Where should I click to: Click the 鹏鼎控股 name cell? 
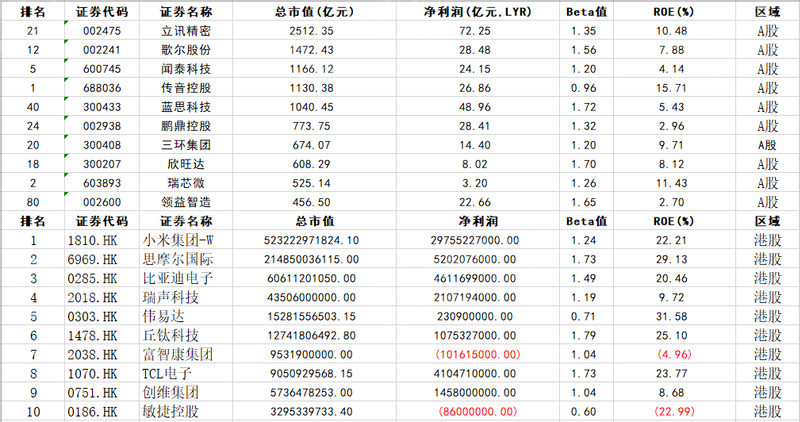186,126
